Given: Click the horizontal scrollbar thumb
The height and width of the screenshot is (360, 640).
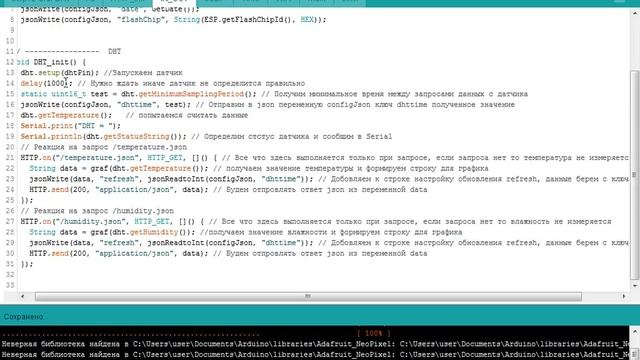Looking at the screenshot, I should pos(308,296).
